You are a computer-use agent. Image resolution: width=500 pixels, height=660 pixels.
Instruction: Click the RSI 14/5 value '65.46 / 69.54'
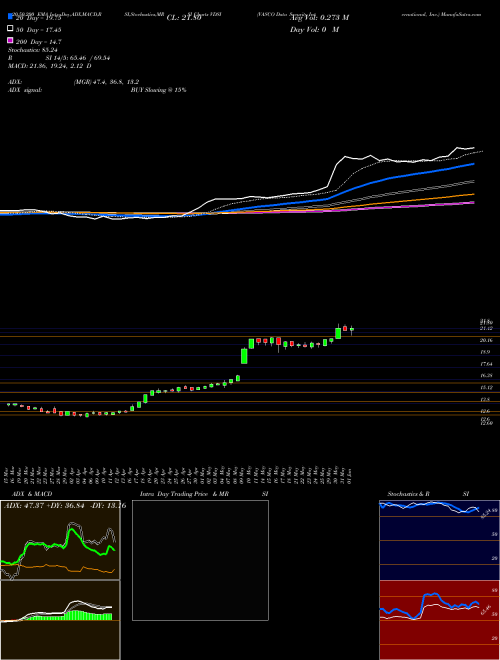click(x=91, y=58)
